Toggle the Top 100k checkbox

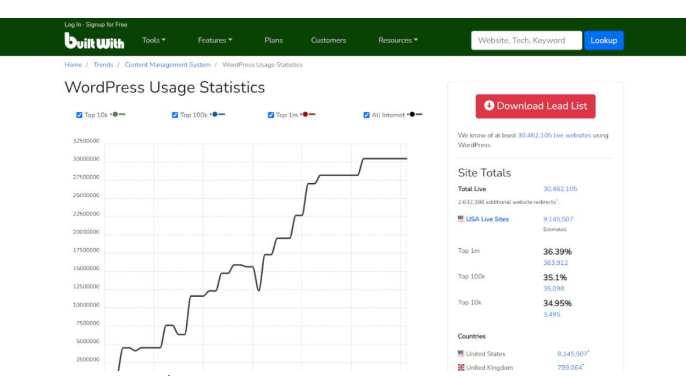[175, 115]
